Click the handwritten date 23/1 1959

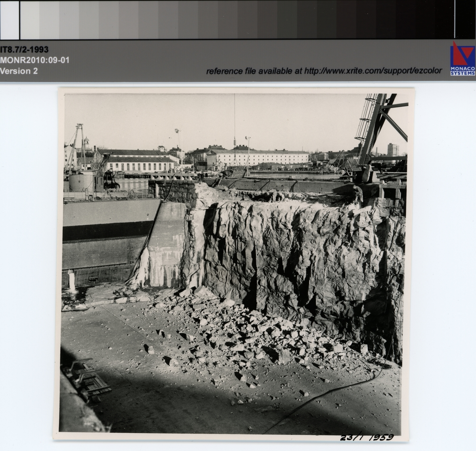367,437
